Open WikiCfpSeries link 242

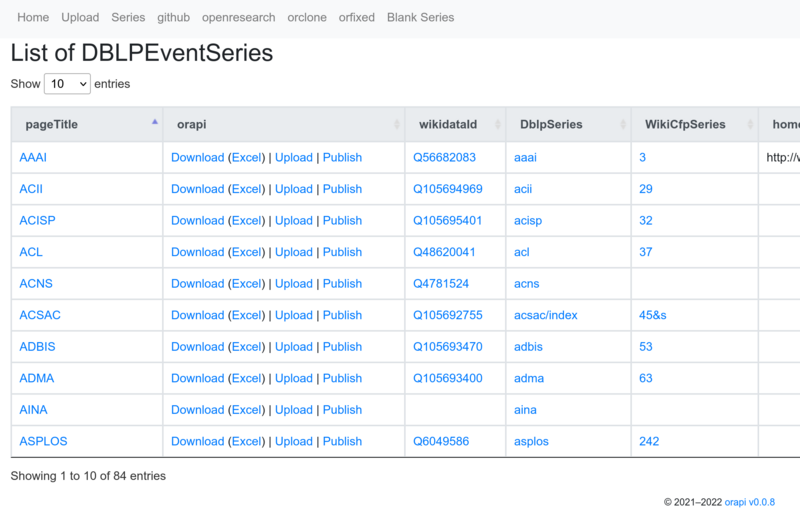click(649, 441)
